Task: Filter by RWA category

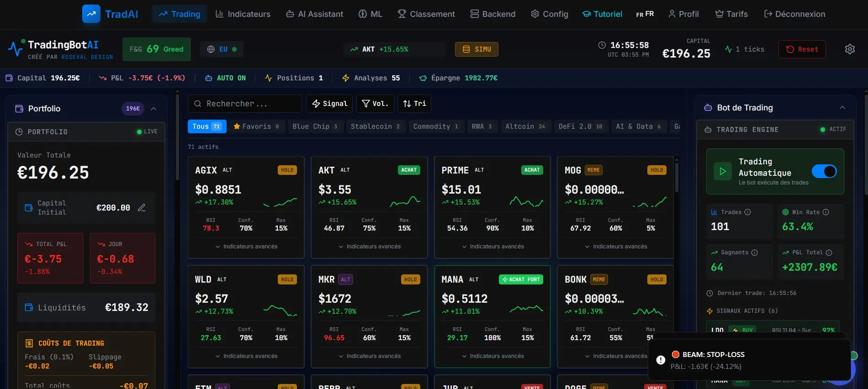Action: [x=482, y=126]
